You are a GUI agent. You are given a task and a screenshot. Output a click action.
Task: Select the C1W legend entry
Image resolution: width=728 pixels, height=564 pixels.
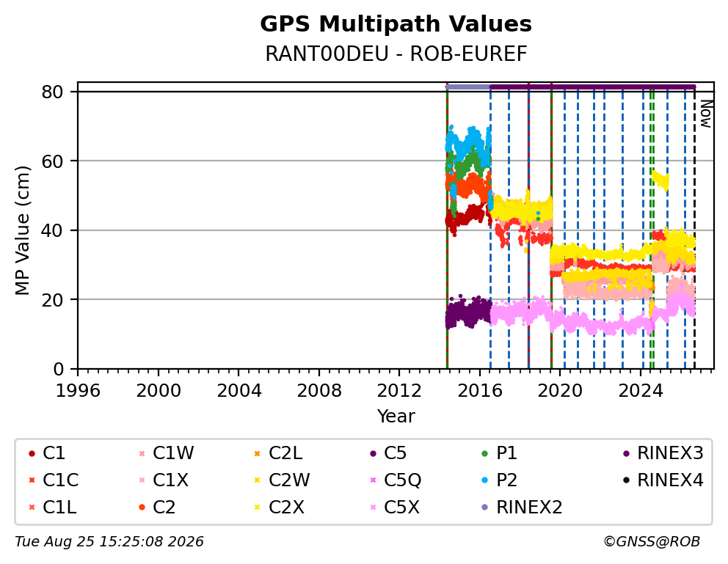166,453
